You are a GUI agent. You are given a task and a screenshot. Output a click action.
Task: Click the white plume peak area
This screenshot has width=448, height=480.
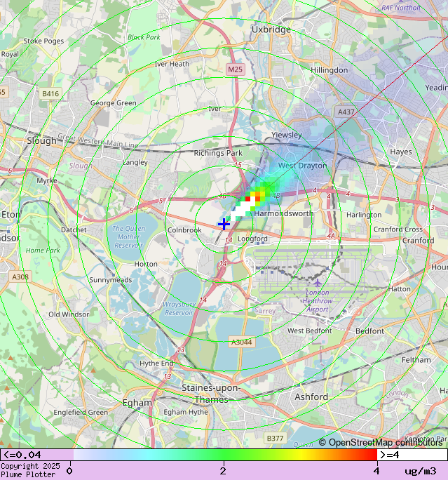[x=243, y=210]
